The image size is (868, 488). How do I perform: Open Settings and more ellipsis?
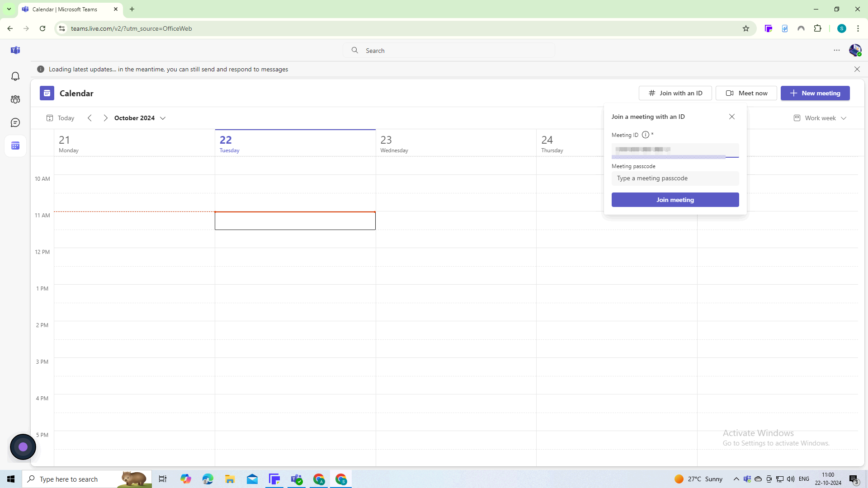pyautogui.click(x=837, y=50)
